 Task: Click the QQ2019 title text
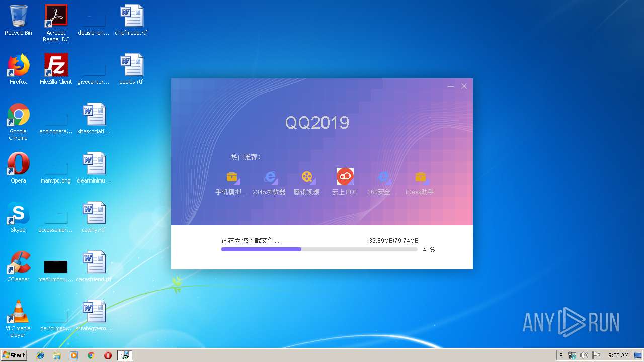point(317,123)
